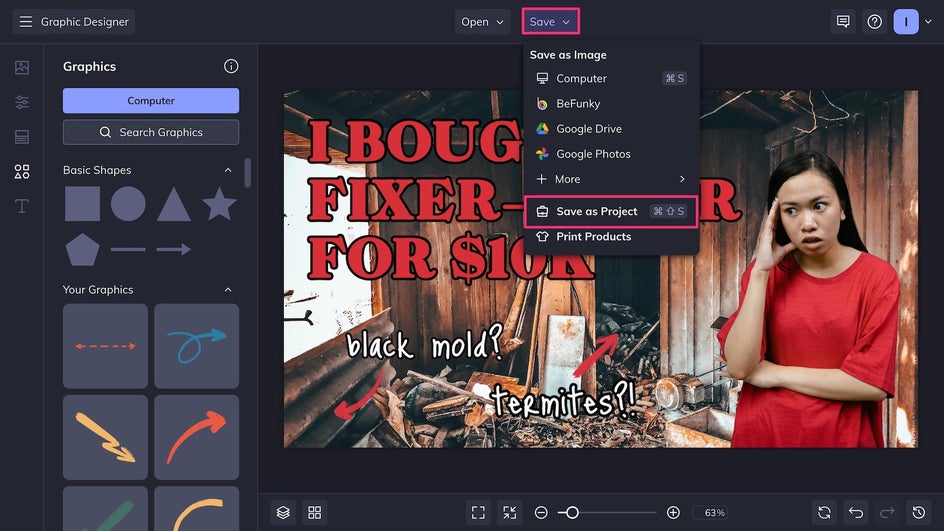The width and height of the screenshot is (944, 531).
Task: Choose Save as Project
Action: tap(610, 211)
